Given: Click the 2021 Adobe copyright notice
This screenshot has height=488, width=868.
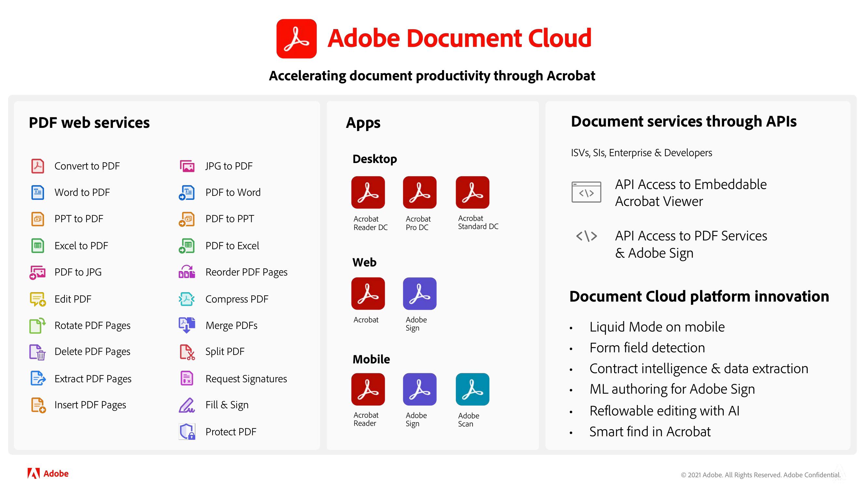Looking at the screenshot, I should [x=761, y=475].
